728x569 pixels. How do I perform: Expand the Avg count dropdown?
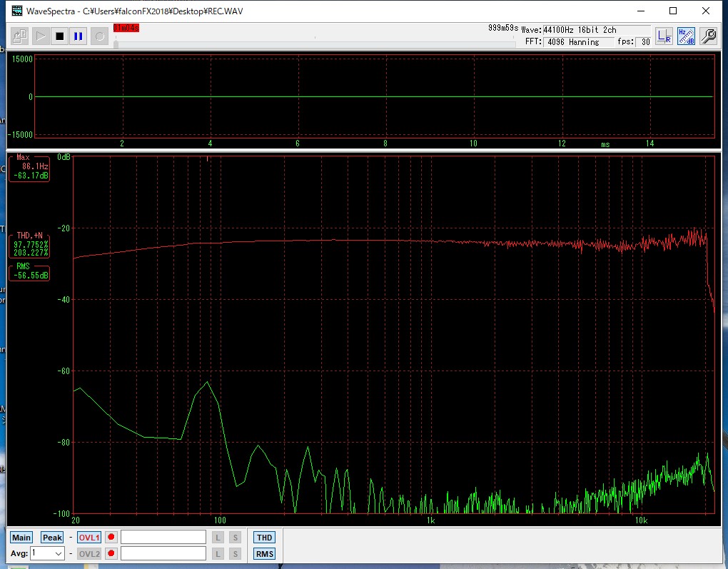click(59, 553)
